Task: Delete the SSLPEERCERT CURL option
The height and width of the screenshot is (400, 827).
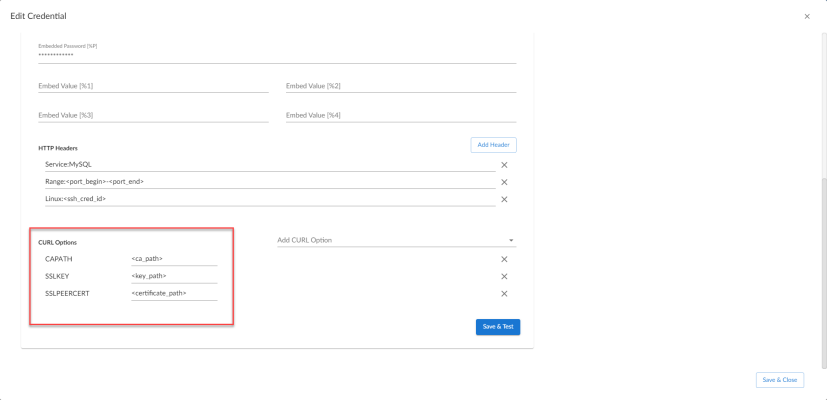Action: (x=504, y=293)
